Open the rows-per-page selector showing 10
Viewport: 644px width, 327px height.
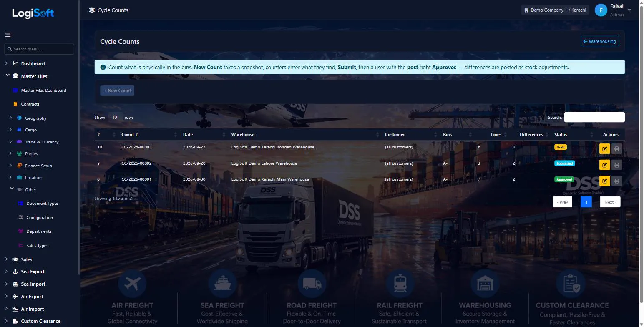(x=115, y=117)
